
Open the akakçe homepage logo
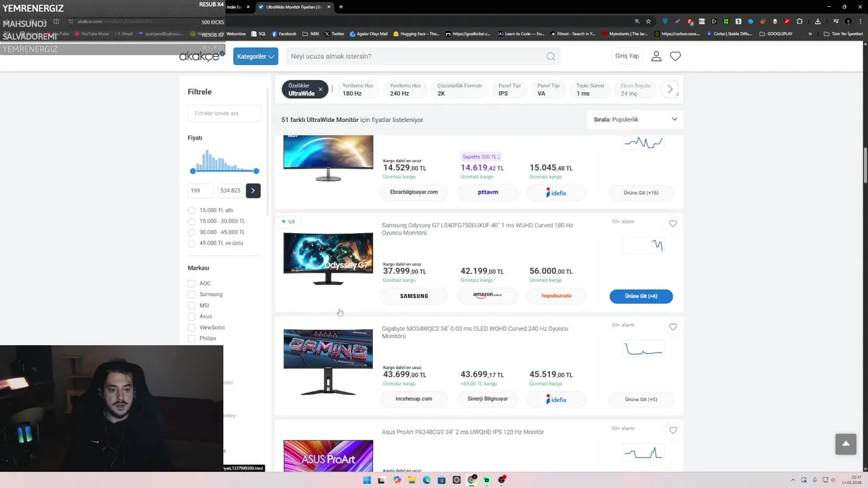coord(201,56)
